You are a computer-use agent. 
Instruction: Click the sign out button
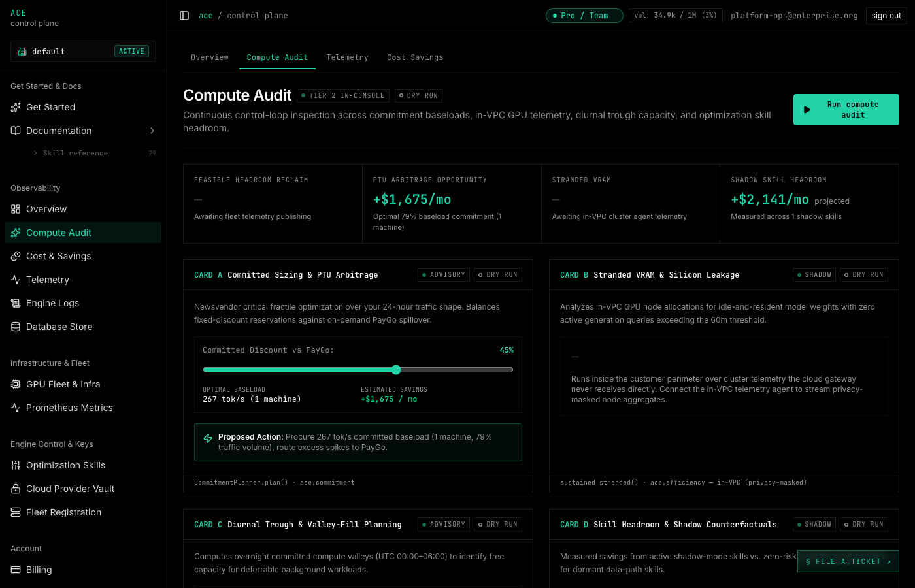[886, 16]
